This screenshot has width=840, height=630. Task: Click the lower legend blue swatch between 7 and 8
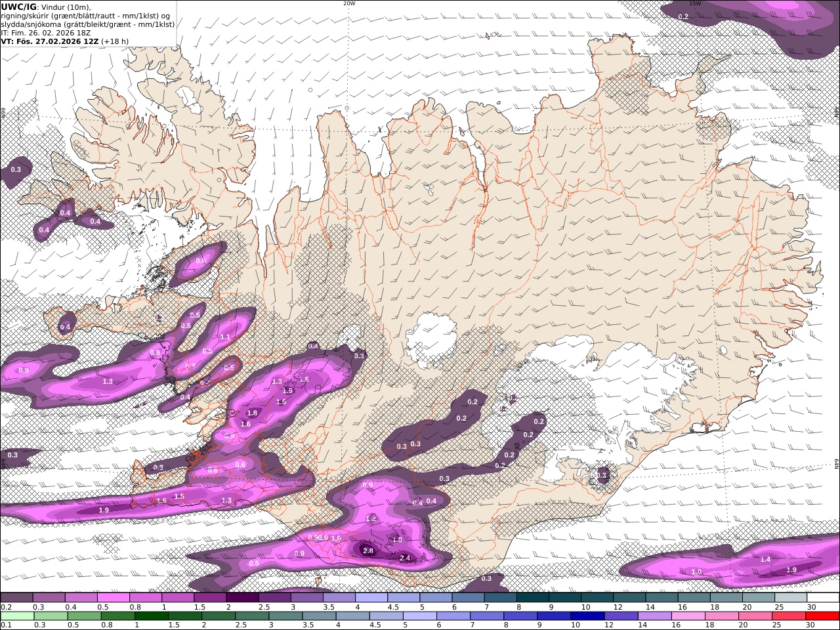click(x=486, y=616)
